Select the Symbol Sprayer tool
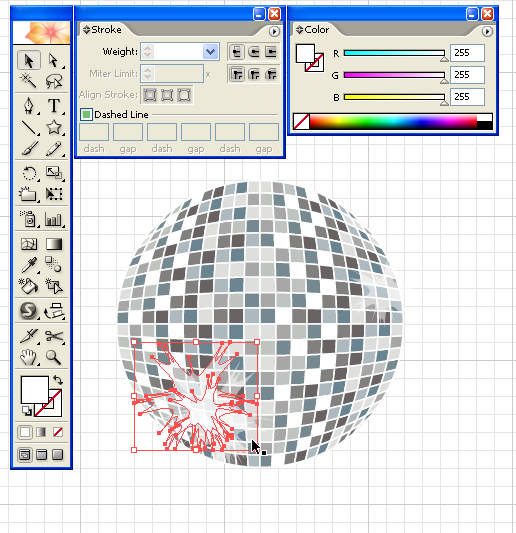This screenshot has height=533, width=516. click(x=29, y=219)
